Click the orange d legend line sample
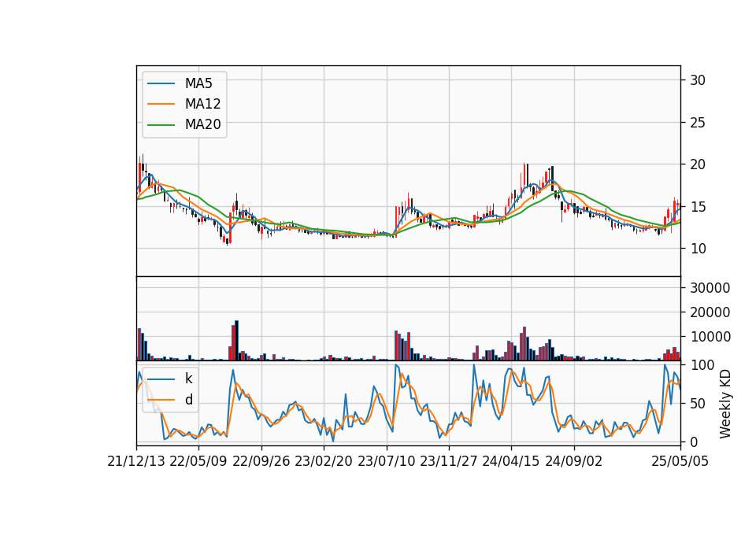This screenshot has width=756, height=543. tap(161, 400)
